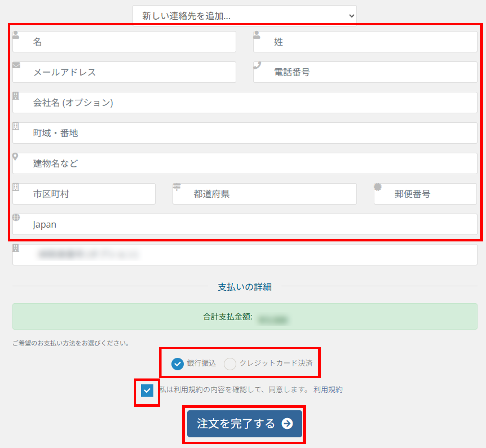
Task: Focus the 町域・番地 address field
Action: pos(244,133)
